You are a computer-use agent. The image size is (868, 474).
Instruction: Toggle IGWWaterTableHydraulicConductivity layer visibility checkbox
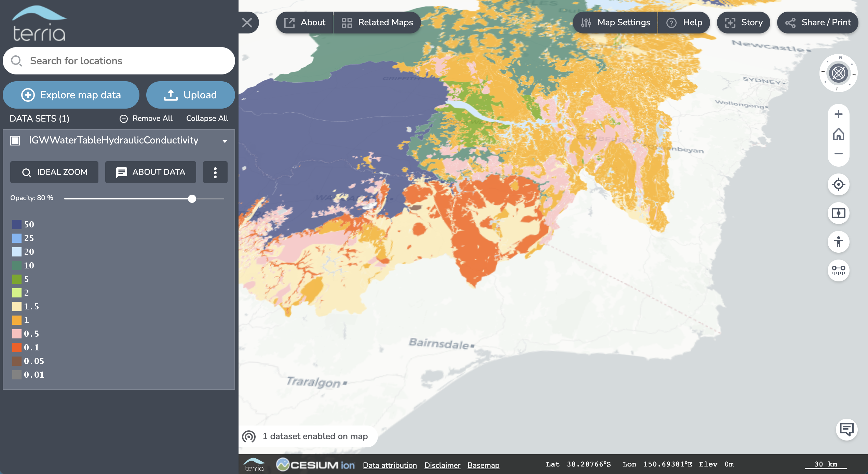pyautogui.click(x=15, y=140)
